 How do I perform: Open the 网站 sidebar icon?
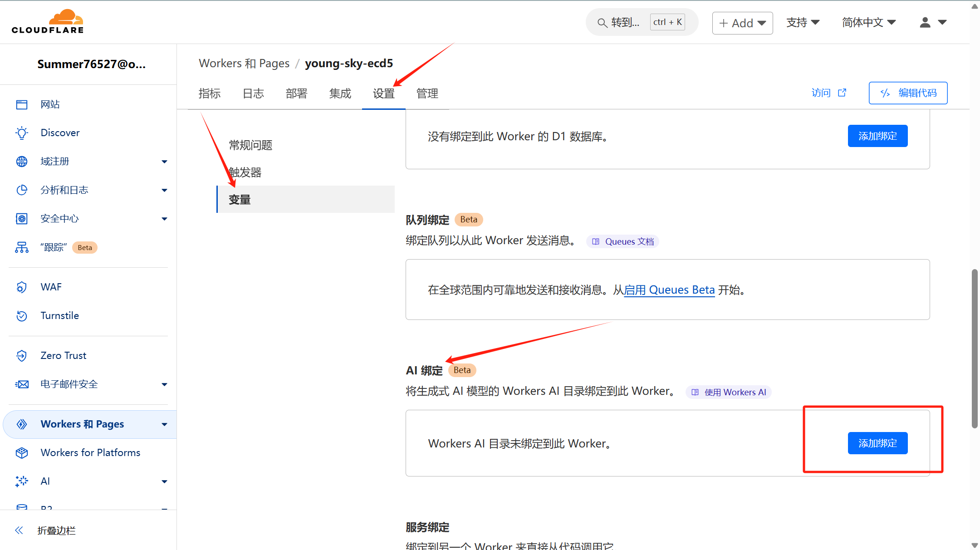[22, 104]
